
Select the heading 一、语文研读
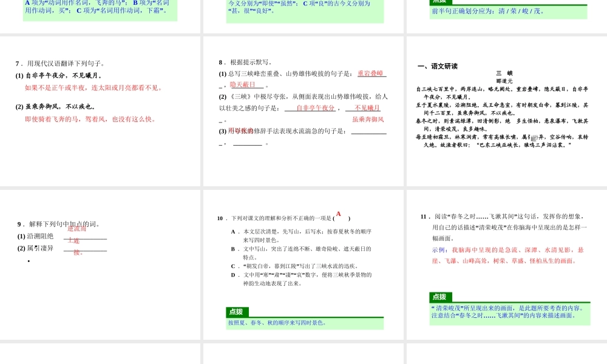pyautogui.click(x=438, y=66)
